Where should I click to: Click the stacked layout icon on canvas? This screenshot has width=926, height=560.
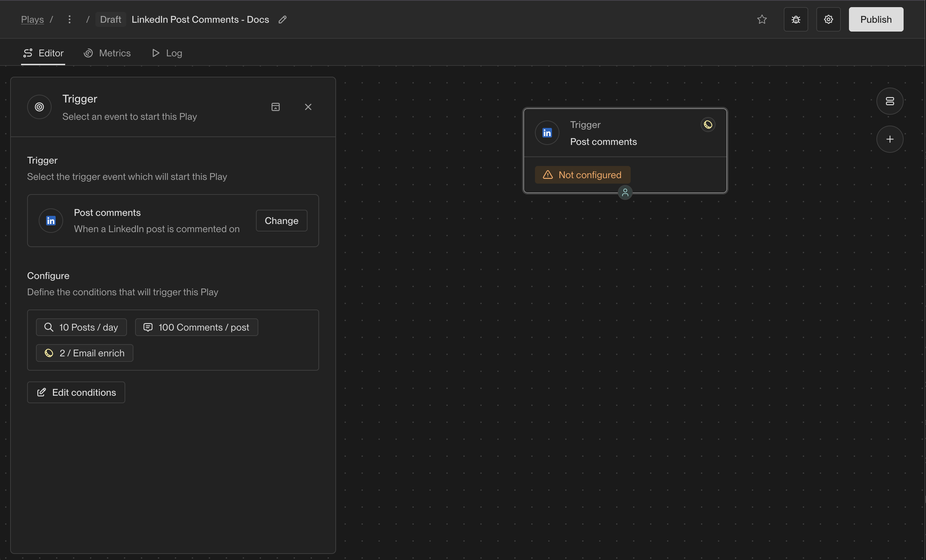[890, 101]
